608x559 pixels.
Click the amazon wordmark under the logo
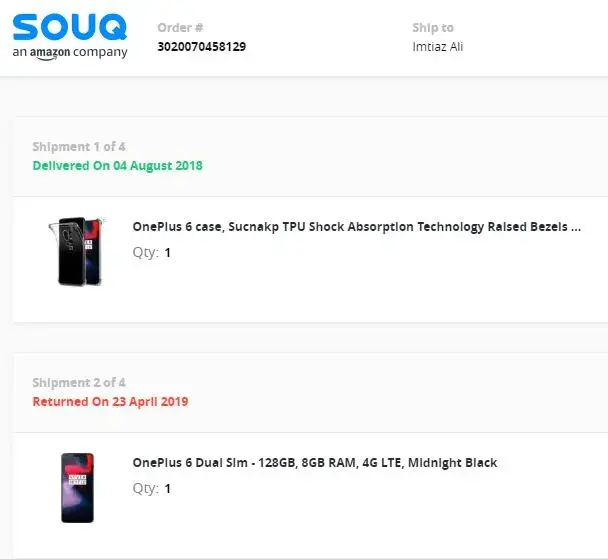click(56, 53)
